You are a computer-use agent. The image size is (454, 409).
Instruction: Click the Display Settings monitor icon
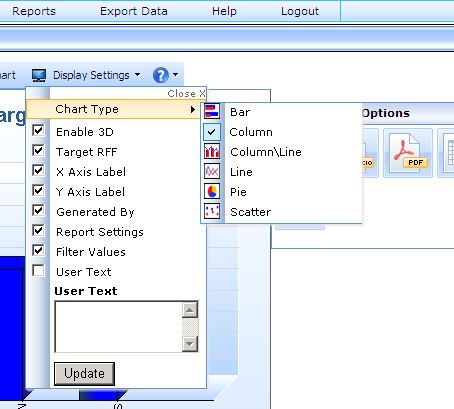[x=39, y=75]
